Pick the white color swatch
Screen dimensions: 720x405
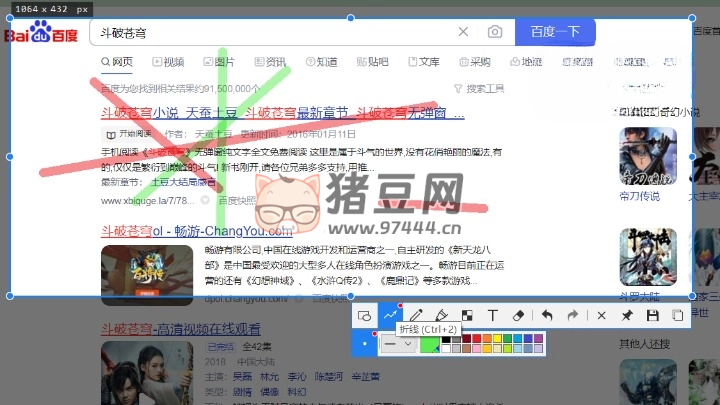446,349
